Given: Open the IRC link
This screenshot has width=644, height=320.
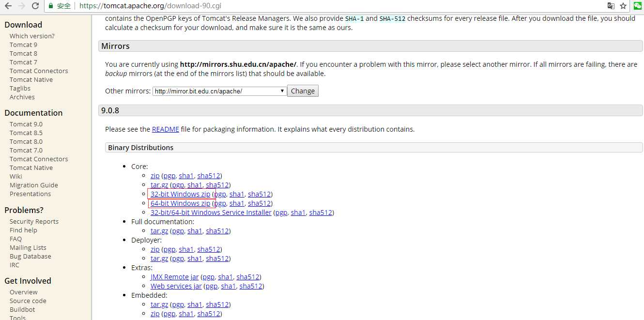Looking at the screenshot, I should [x=15, y=265].
